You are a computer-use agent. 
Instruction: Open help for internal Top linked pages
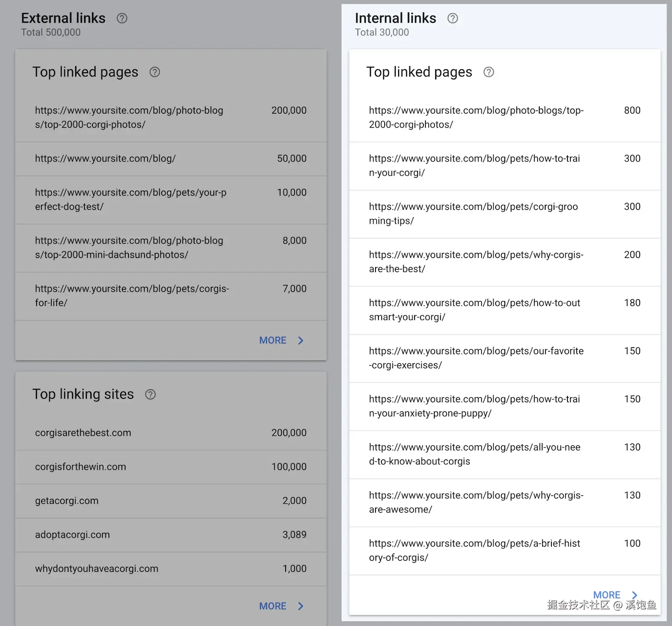pyautogui.click(x=488, y=72)
